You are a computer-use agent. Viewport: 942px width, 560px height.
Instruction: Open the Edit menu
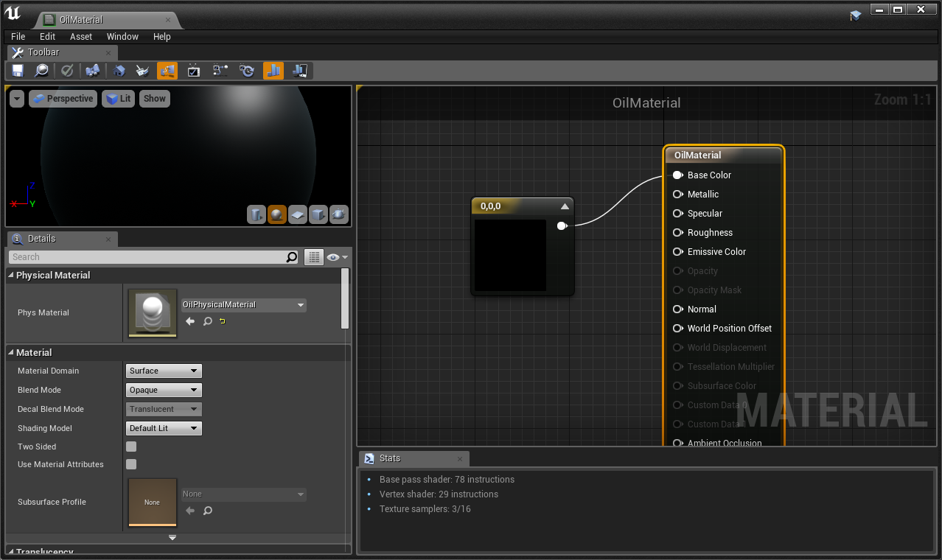click(x=48, y=36)
